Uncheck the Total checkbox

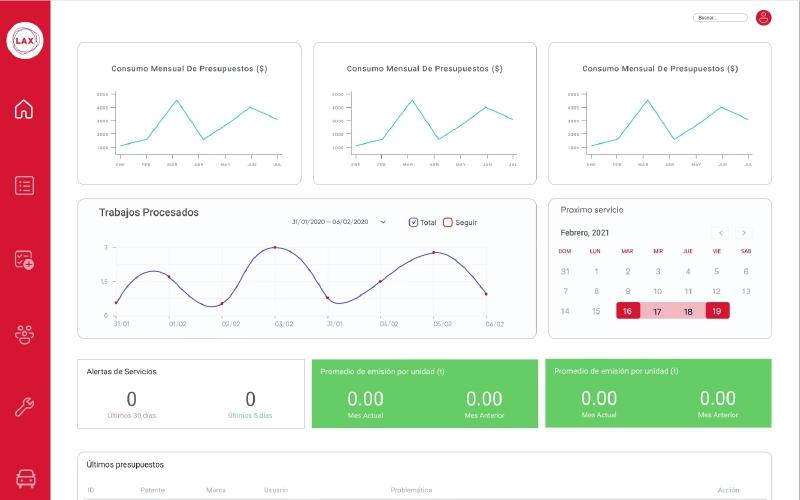[413, 222]
